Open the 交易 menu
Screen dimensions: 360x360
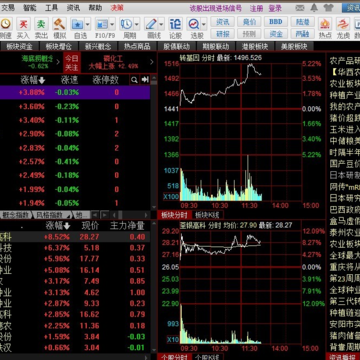click(x=8, y=8)
